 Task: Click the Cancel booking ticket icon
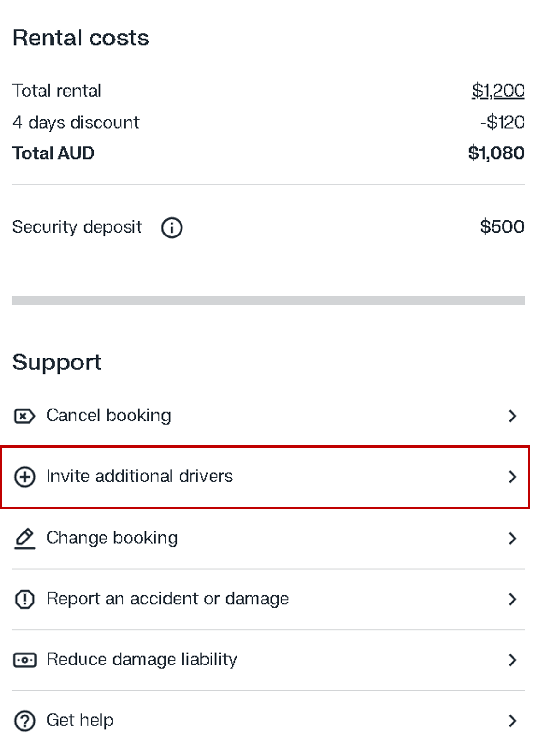[24, 416]
